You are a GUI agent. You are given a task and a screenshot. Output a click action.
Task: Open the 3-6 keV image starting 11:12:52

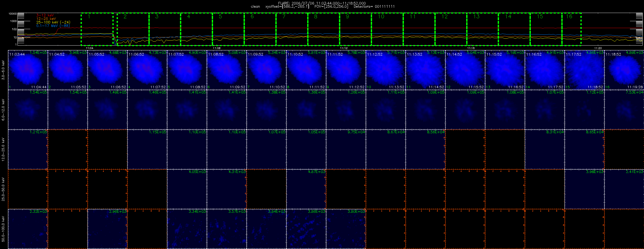pos(386,70)
